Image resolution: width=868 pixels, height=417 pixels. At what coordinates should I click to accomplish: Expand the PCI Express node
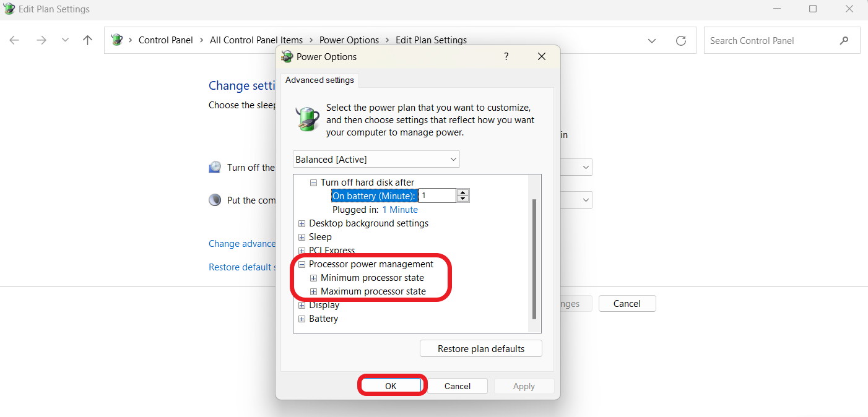(x=302, y=251)
